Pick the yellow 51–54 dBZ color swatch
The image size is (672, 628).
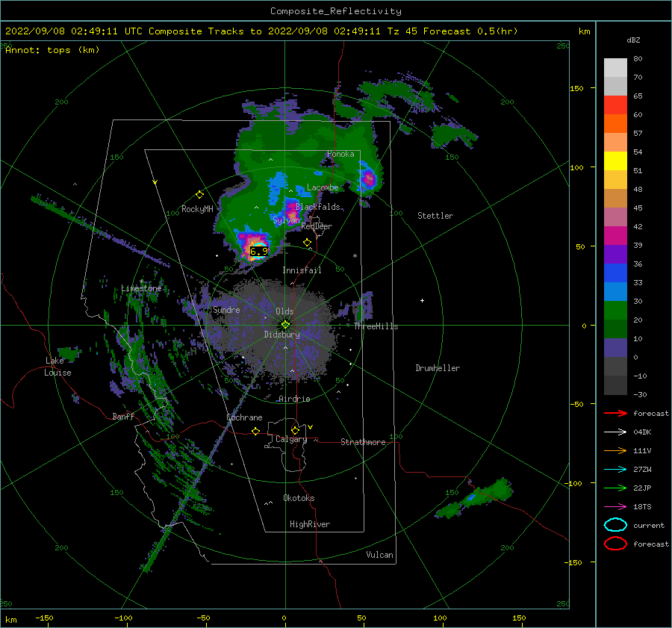[615, 161]
